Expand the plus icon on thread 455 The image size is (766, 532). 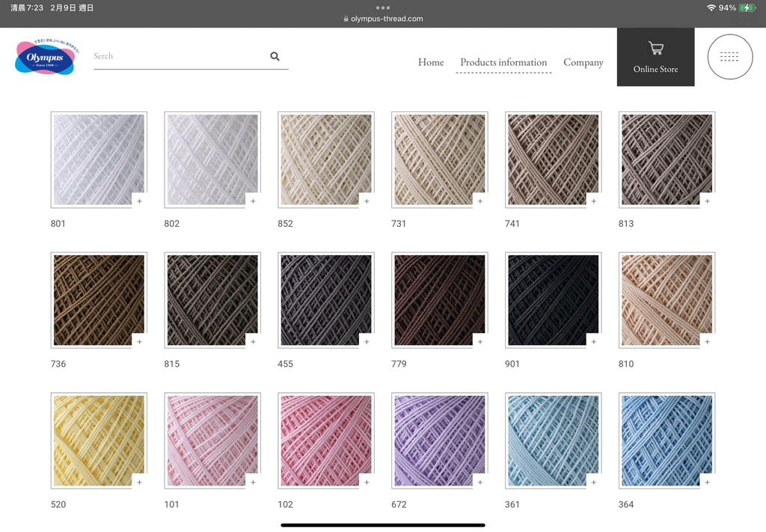tap(367, 342)
